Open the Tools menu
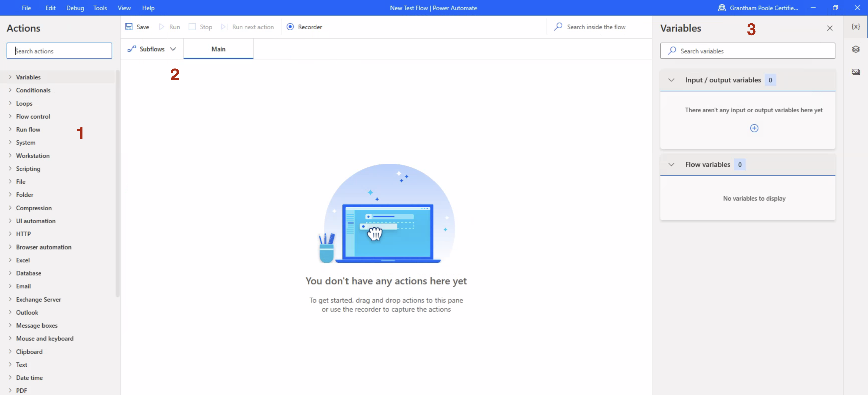868x395 pixels. coord(100,8)
